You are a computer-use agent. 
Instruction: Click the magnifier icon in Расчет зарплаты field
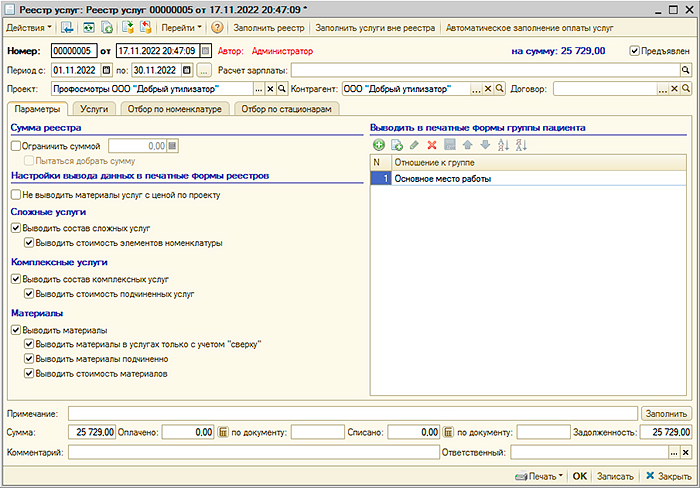click(x=685, y=71)
